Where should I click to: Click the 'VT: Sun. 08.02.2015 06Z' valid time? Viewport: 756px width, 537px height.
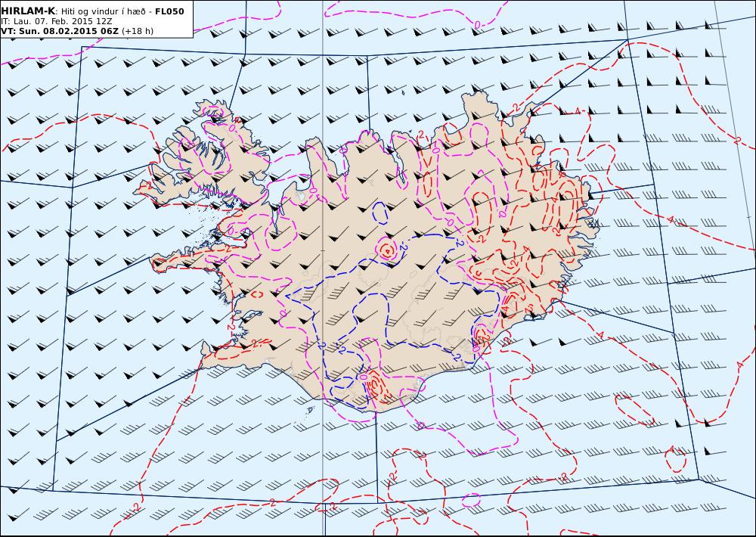[59, 31]
